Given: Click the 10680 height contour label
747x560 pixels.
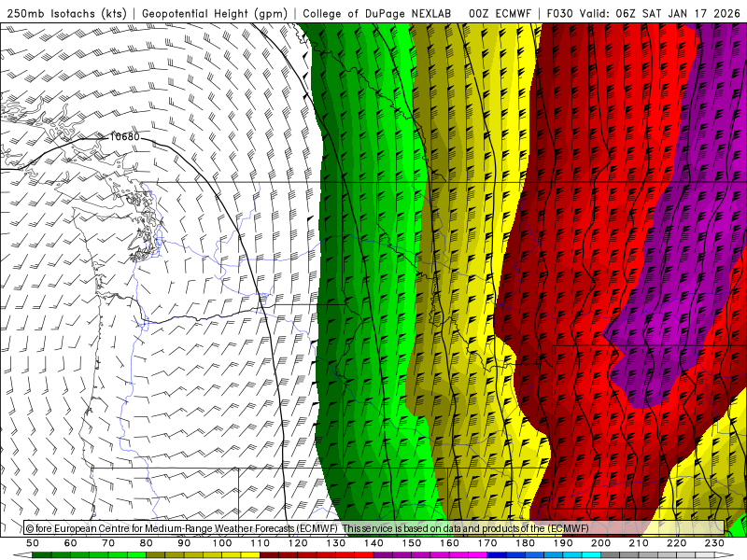Looking at the screenshot, I should (125, 136).
